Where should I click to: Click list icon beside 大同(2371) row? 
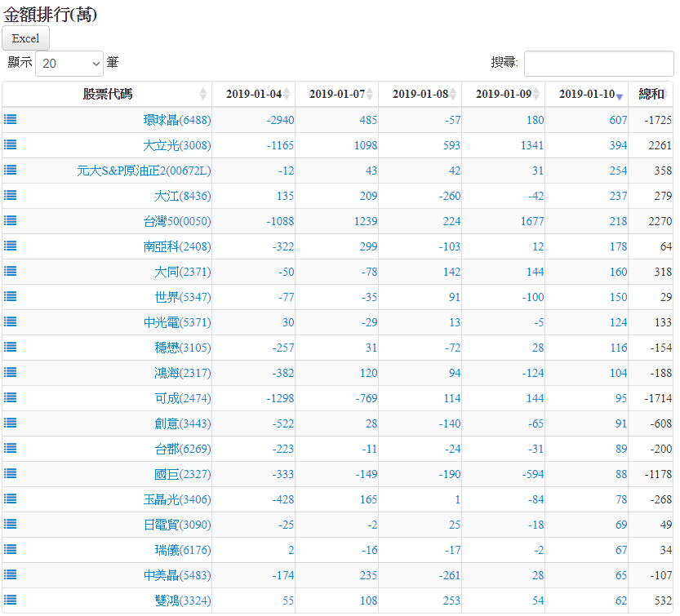10,271
